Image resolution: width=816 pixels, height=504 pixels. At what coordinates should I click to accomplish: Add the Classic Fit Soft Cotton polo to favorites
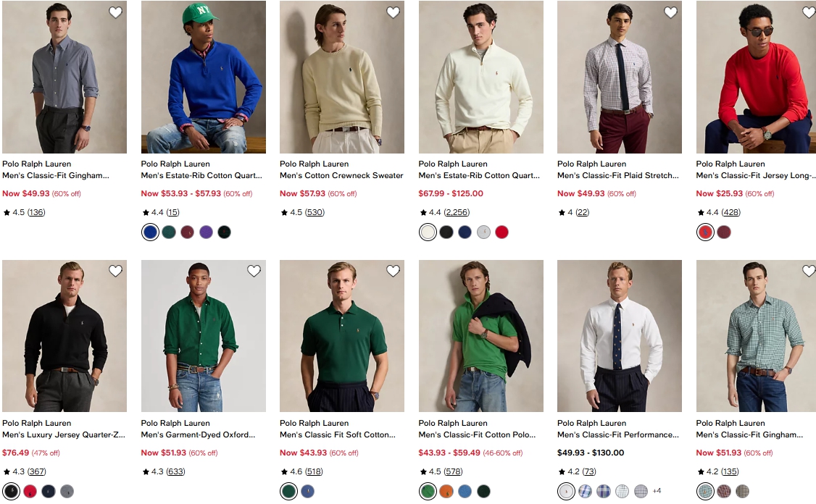click(x=393, y=271)
